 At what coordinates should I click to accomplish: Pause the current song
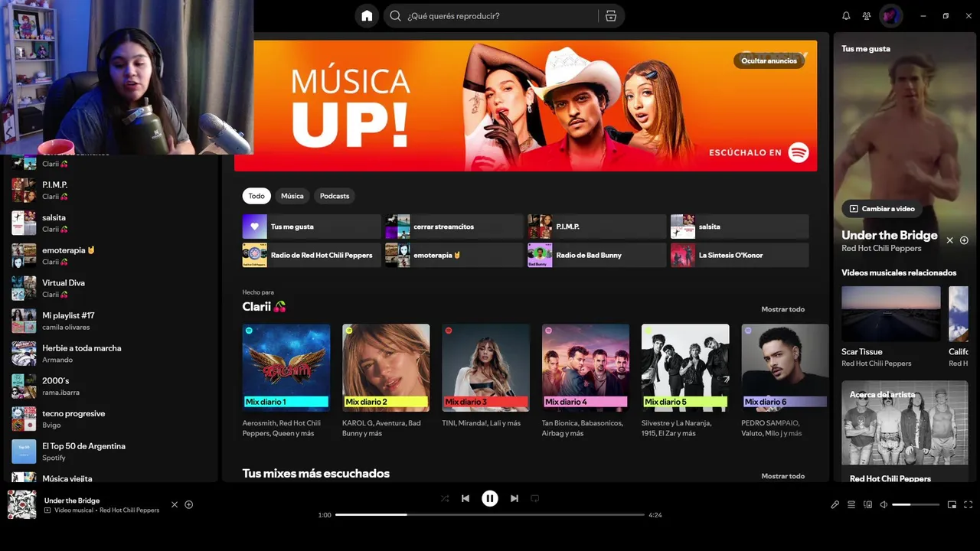tap(490, 498)
